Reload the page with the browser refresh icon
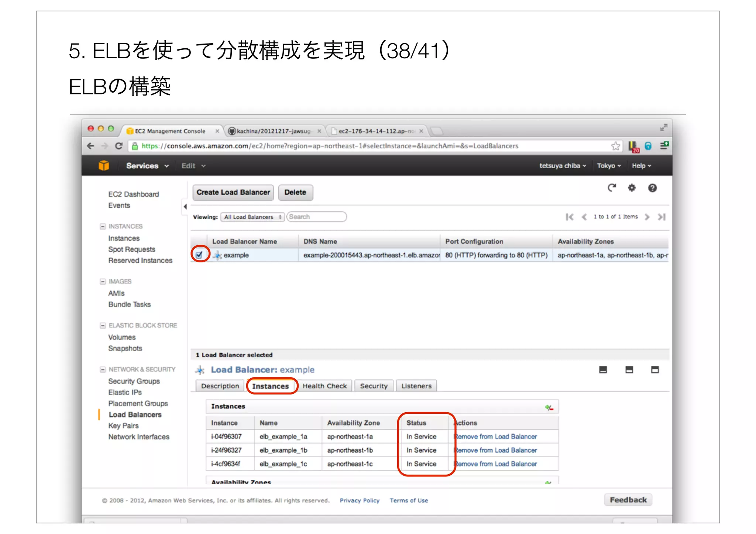Viewport: 756px width, 534px height. 118,146
